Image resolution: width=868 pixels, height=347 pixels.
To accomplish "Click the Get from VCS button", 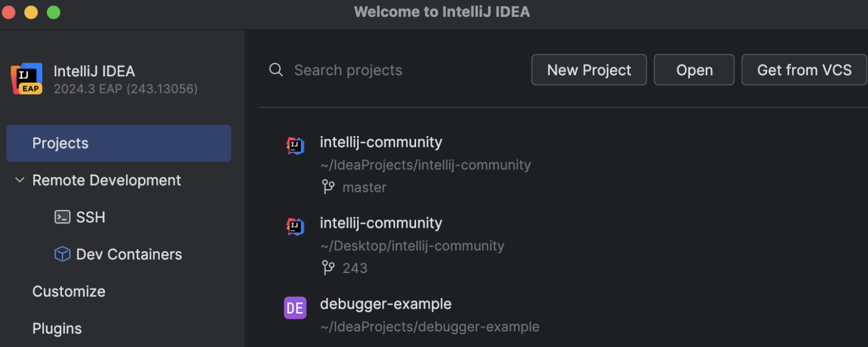I will click(804, 69).
